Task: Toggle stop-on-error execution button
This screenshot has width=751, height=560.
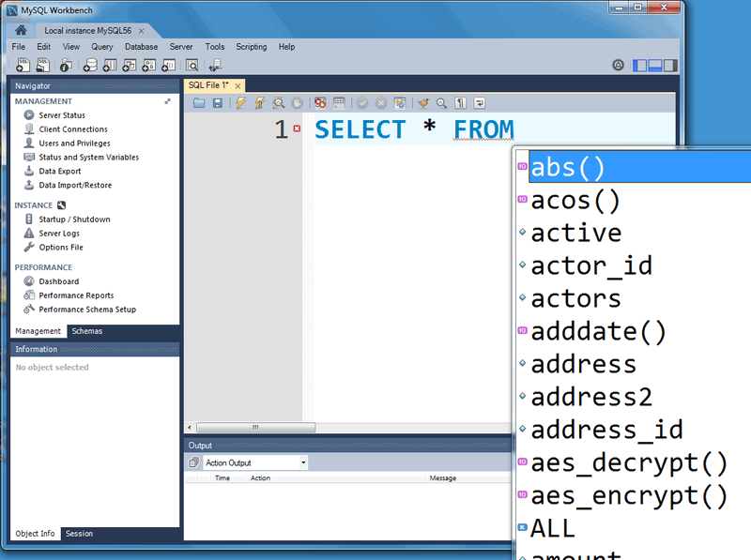Action: (x=320, y=103)
